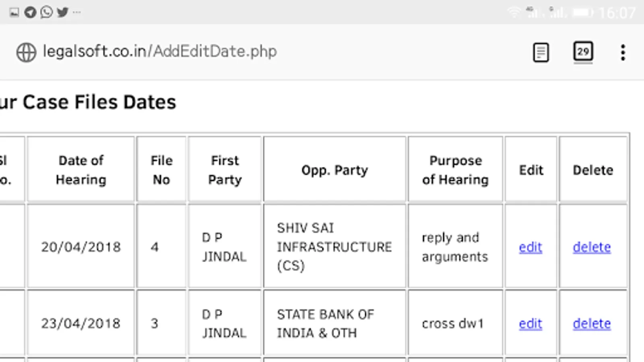Tap the 16:07 clock in status bar

617,13
